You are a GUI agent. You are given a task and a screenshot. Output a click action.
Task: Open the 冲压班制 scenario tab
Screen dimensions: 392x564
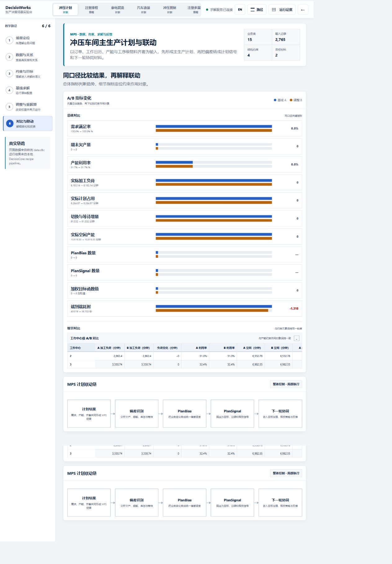click(170, 10)
